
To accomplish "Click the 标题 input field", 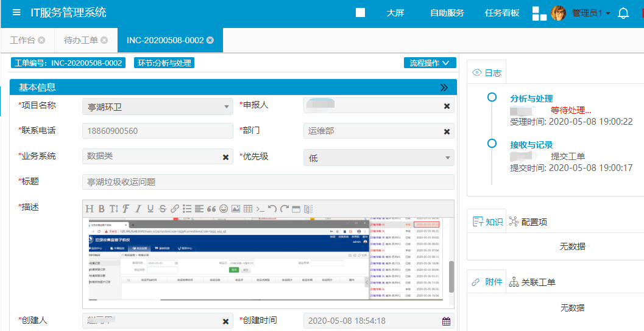I will point(268,182).
